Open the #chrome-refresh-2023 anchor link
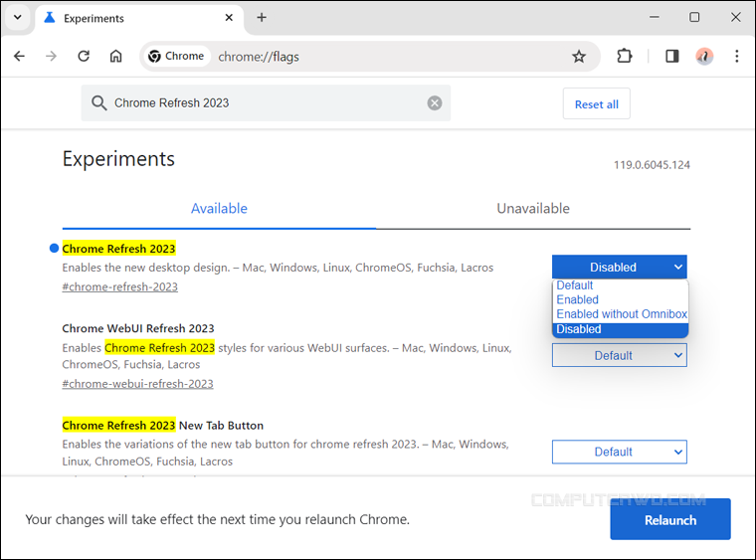This screenshot has width=756, height=560. click(120, 286)
